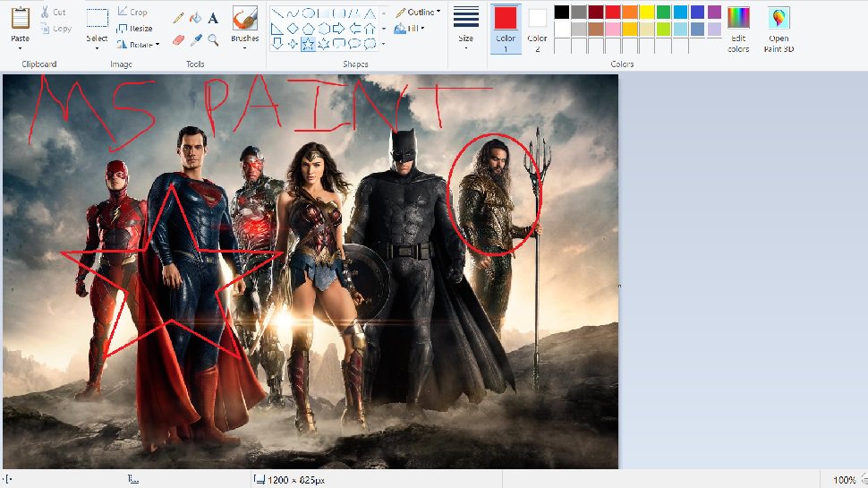Activate the Color 2 background slot
This screenshot has height=488, width=868.
tap(537, 30)
